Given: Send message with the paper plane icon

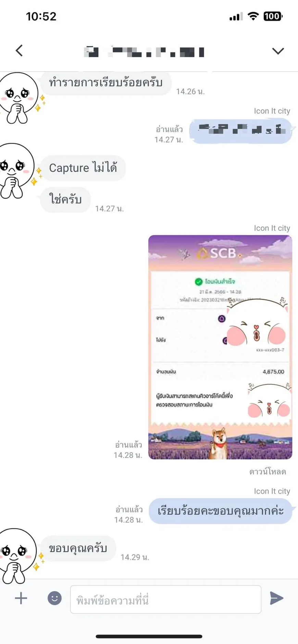Looking at the screenshot, I should (276, 598).
